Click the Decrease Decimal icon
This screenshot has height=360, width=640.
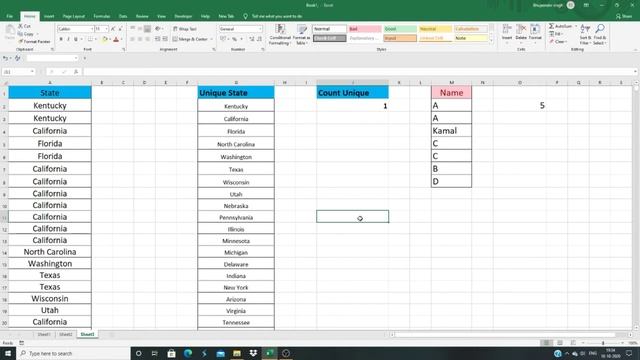pyautogui.click(x=259, y=39)
